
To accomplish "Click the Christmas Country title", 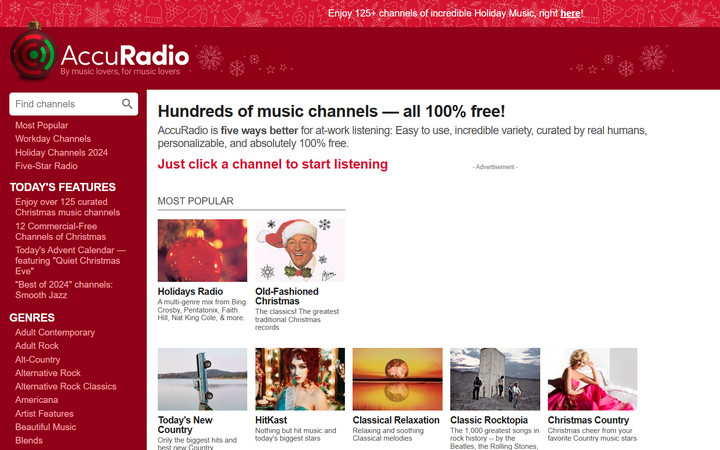I will [588, 420].
